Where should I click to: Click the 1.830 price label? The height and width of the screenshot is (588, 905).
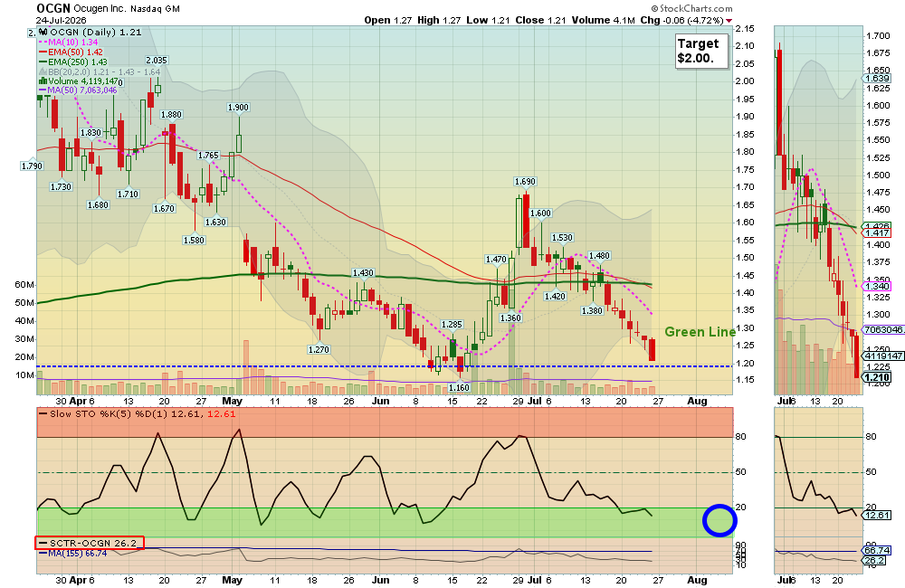point(90,133)
